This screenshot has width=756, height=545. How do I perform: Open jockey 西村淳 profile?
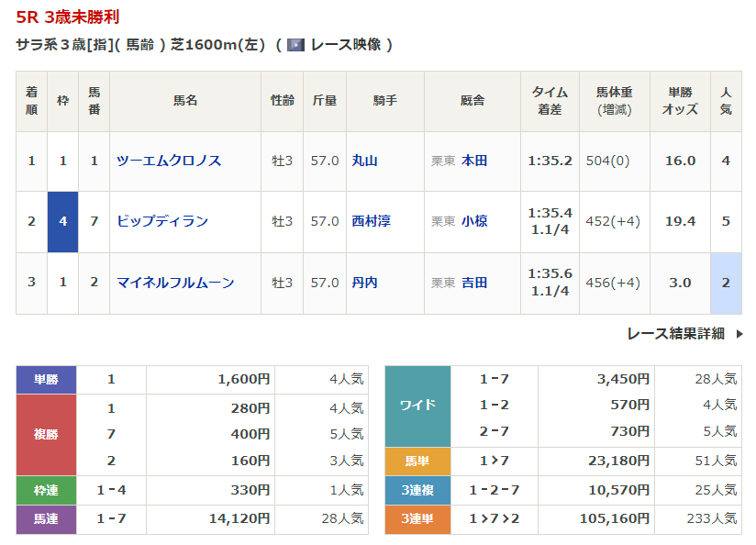[x=372, y=221]
